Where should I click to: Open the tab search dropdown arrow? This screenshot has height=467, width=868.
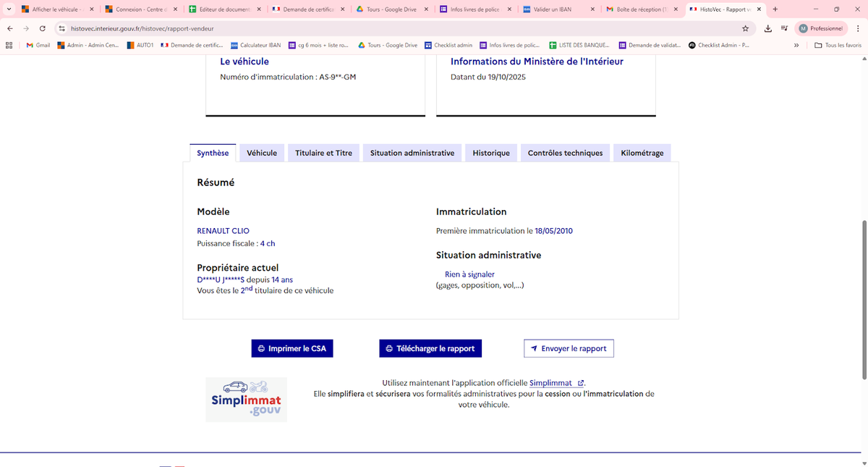pyautogui.click(x=8, y=9)
